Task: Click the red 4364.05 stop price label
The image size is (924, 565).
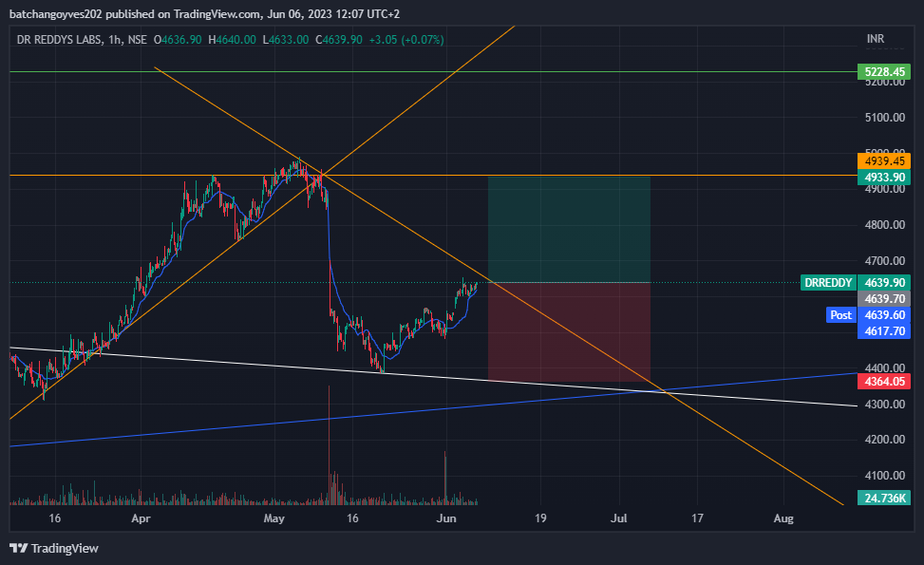Action: coord(884,381)
